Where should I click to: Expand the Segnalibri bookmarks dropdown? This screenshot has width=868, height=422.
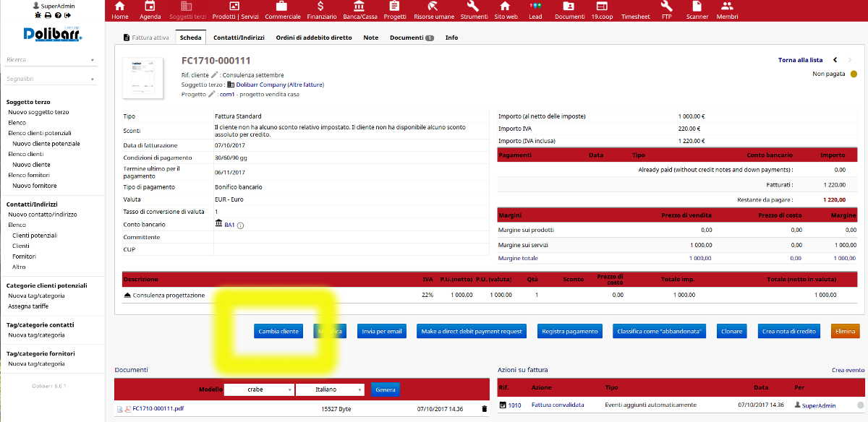click(x=51, y=79)
